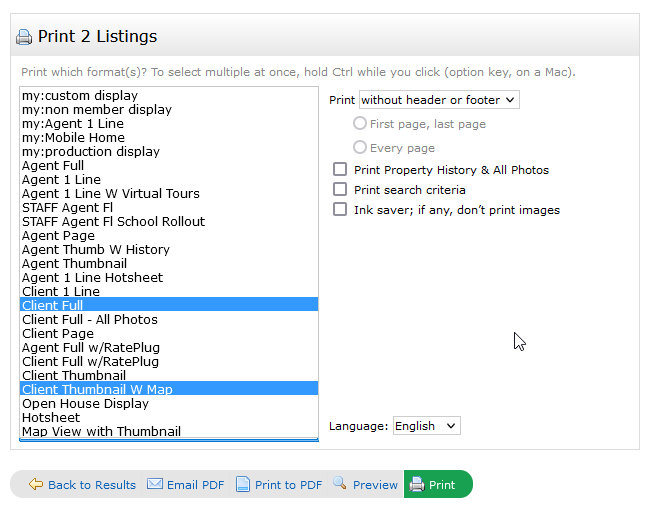Choose the plain Agent 1 Line entry
The image size is (649, 528).
pos(169,180)
